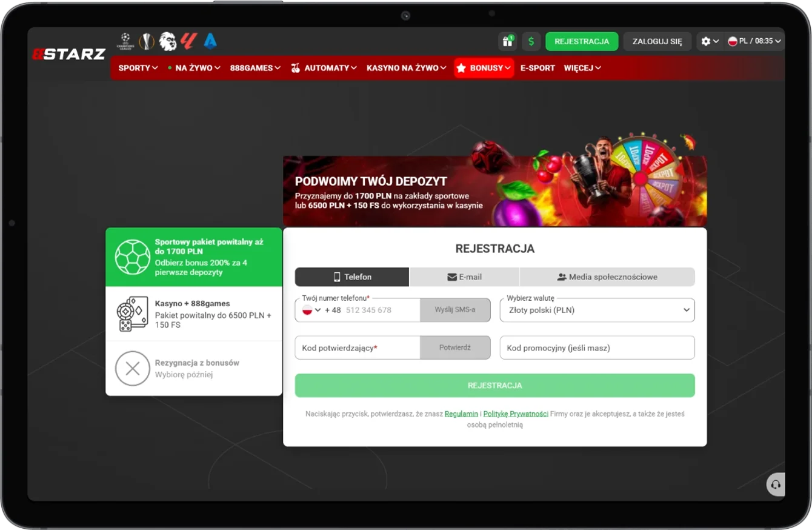Click the green dollar deposit icon
Viewport: 812px width, 530px height.
pos(531,41)
